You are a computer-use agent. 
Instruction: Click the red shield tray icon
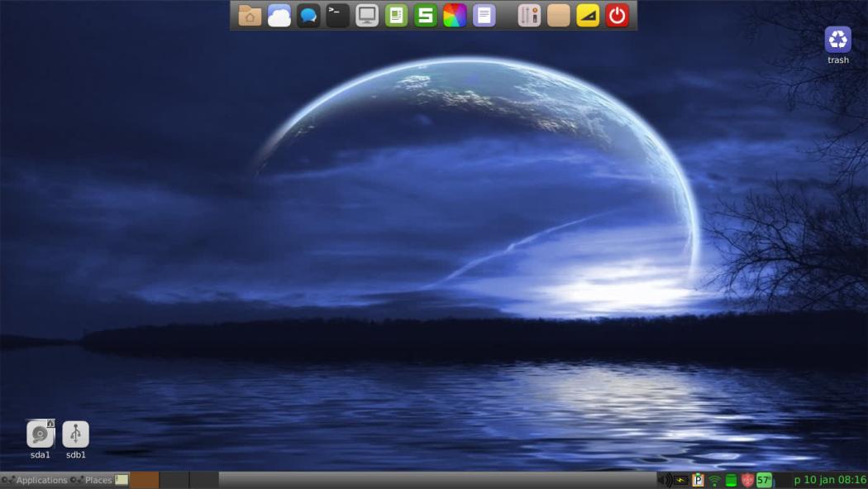[x=747, y=480]
